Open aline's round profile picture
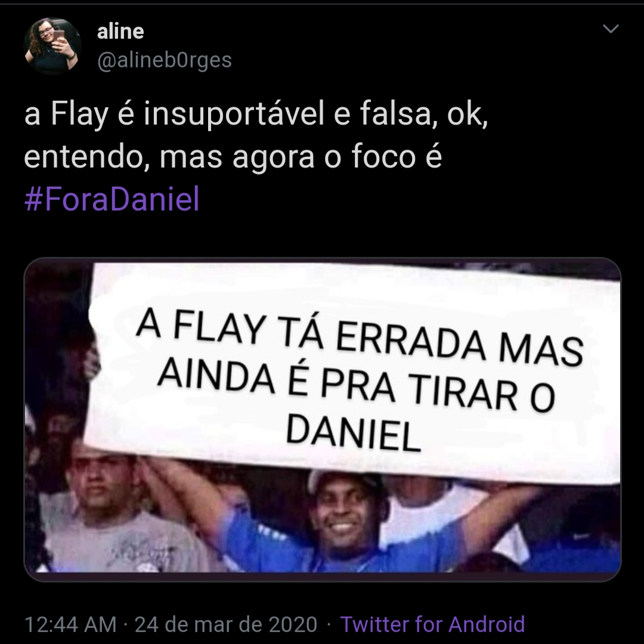The height and width of the screenshot is (644, 644). (x=52, y=45)
